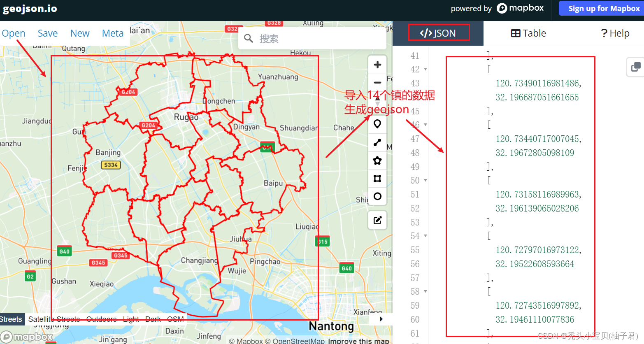
Task: Select the draw rectangle tool
Action: click(377, 179)
